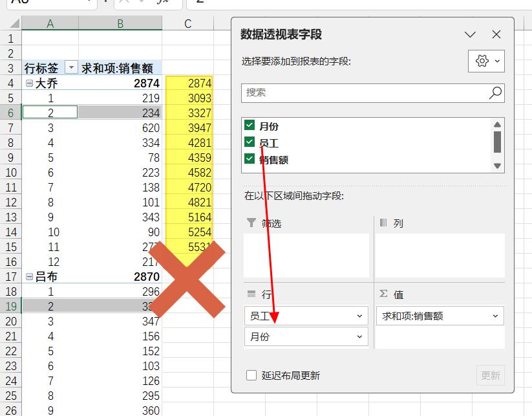
Task: Click the empty 筛选 drop zone box
Action: click(306, 256)
